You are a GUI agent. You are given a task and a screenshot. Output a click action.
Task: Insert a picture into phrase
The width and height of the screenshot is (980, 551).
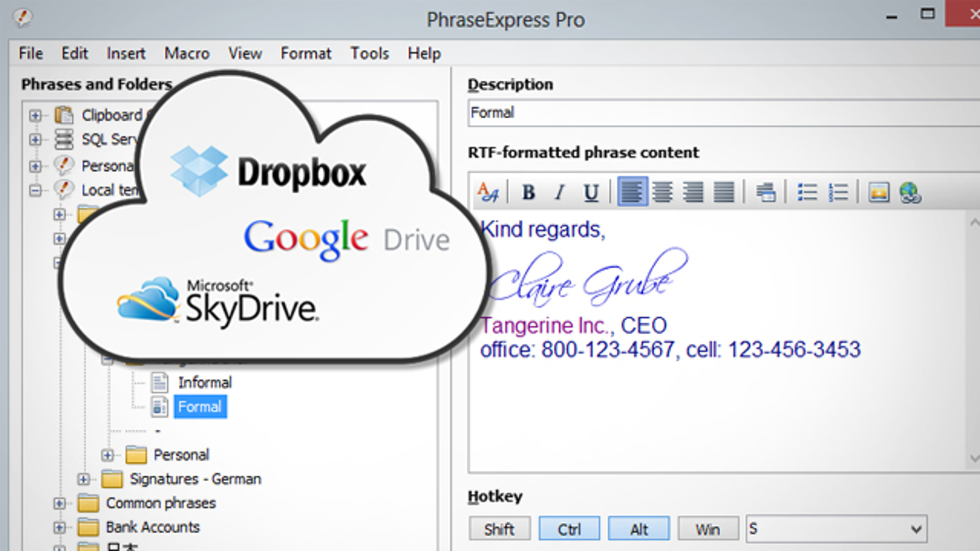click(x=879, y=192)
